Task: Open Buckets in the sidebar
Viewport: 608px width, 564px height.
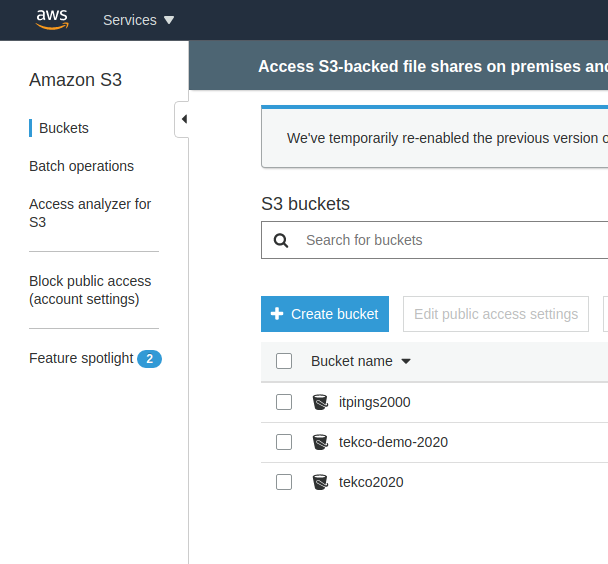Action: (64, 128)
